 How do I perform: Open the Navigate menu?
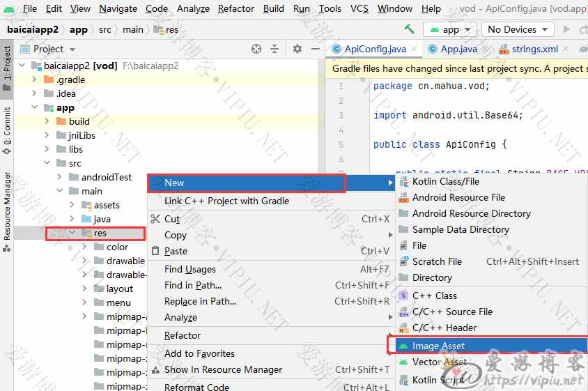coord(118,8)
